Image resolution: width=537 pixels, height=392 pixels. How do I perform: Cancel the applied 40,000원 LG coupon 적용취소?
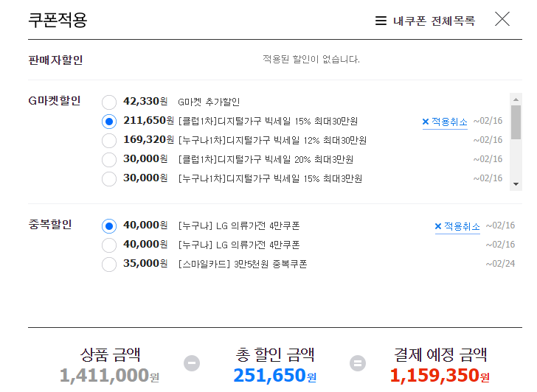[457, 226]
